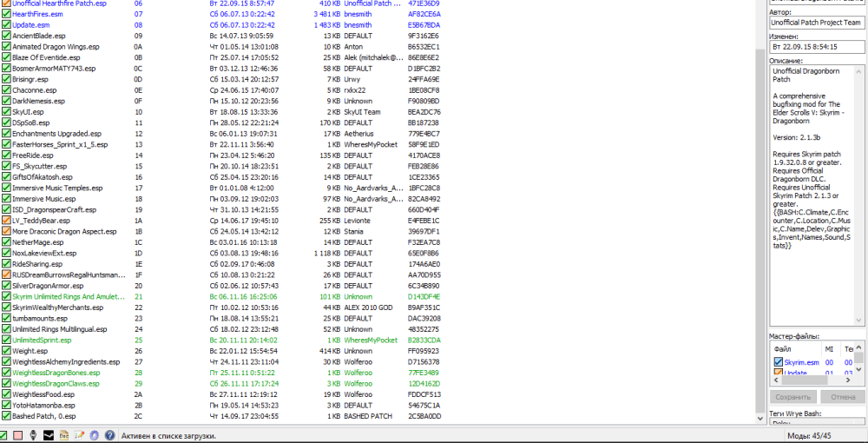Click the masters list scroll-right arrow
This screenshot has height=443, width=868.
point(849,380)
